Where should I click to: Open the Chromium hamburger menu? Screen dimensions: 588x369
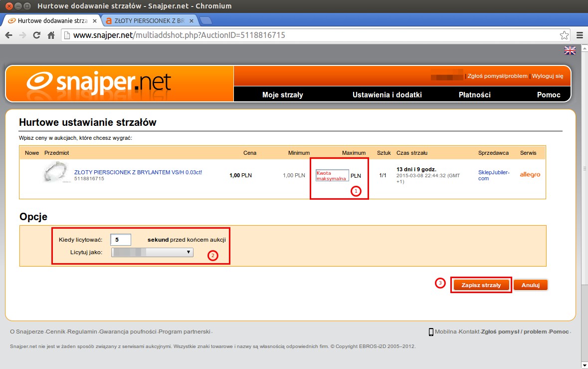click(x=580, y=35)
